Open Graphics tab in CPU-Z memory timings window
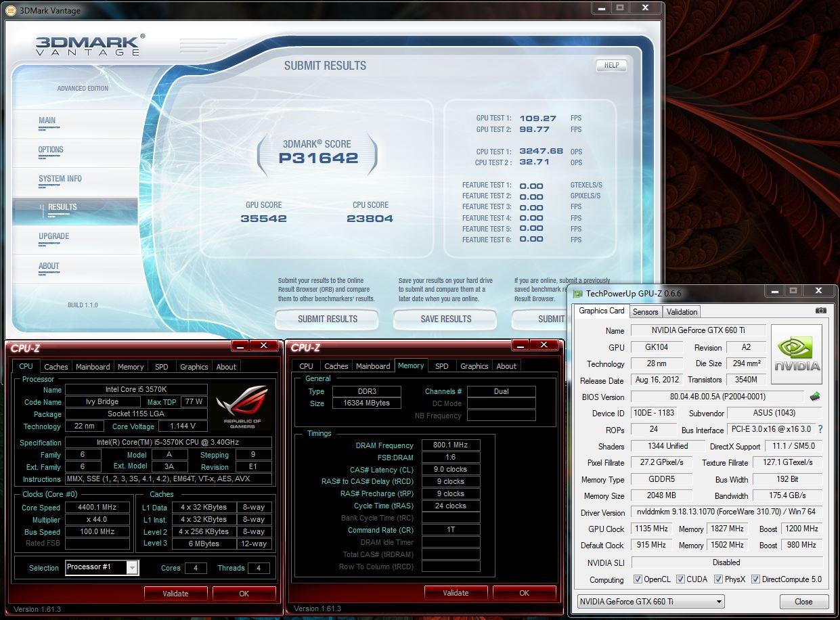840x620 pixels. (x=474, y=366)
